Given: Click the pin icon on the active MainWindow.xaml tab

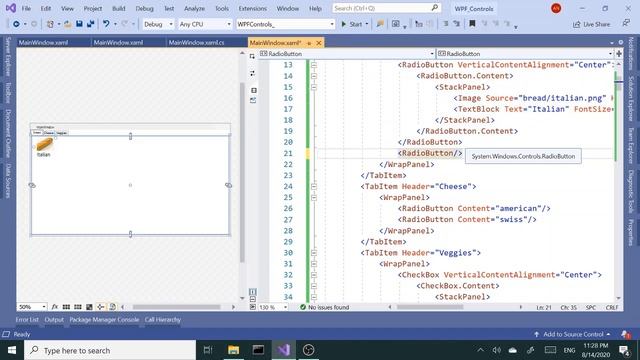Looking at the screenshot, I should 309,43.
